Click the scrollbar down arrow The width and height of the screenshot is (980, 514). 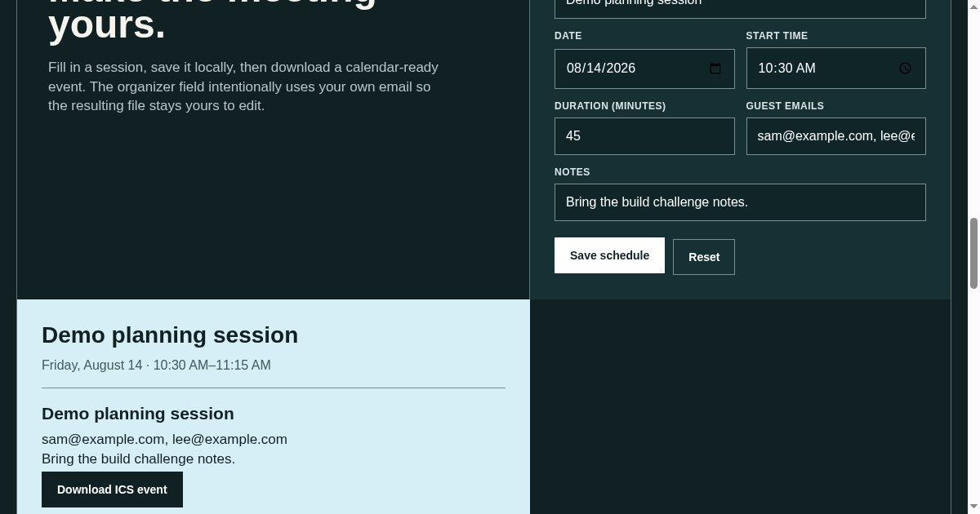pyautogui.click(x=973, y=507)
